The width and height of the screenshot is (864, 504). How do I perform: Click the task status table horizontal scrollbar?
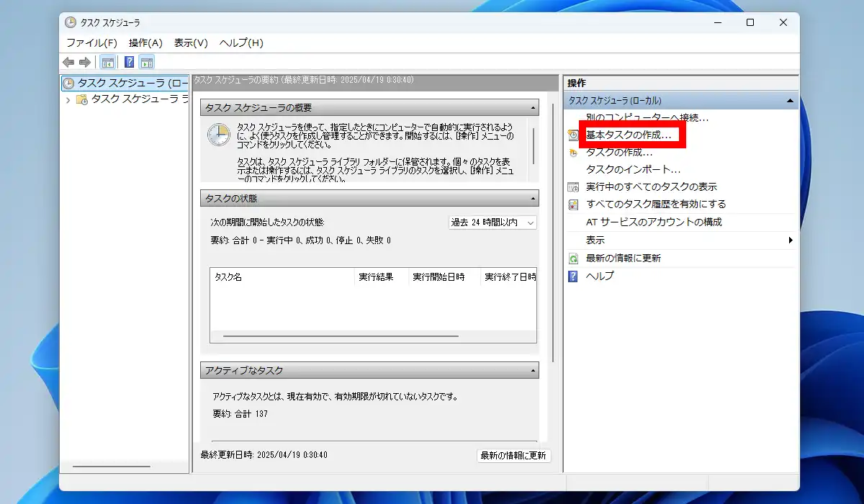pos(341,336)
